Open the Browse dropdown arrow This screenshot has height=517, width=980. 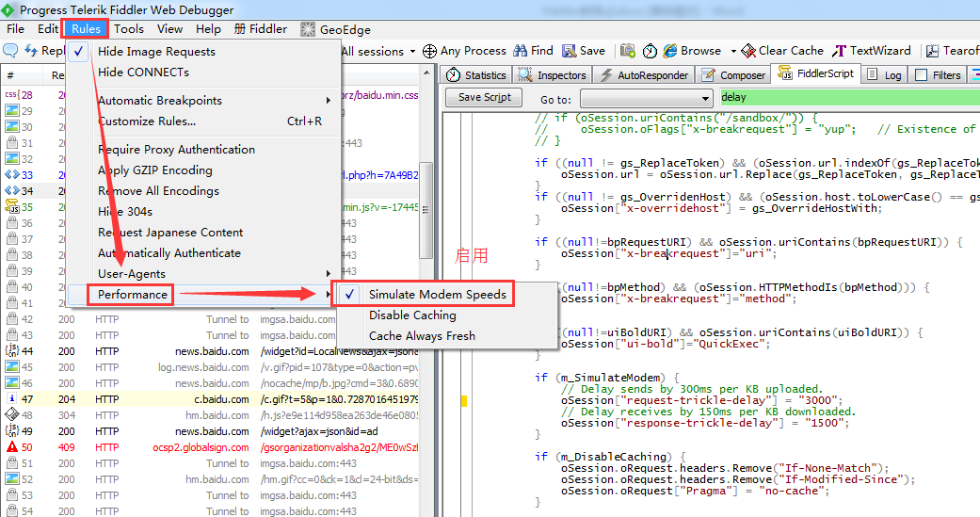(x=733, y=51)
